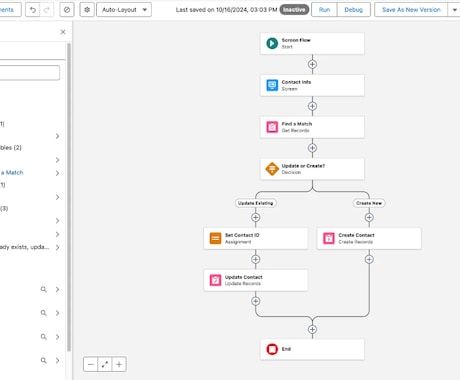460x380 pixels.
Task: Click the Debug button
Action: point(353,10)
